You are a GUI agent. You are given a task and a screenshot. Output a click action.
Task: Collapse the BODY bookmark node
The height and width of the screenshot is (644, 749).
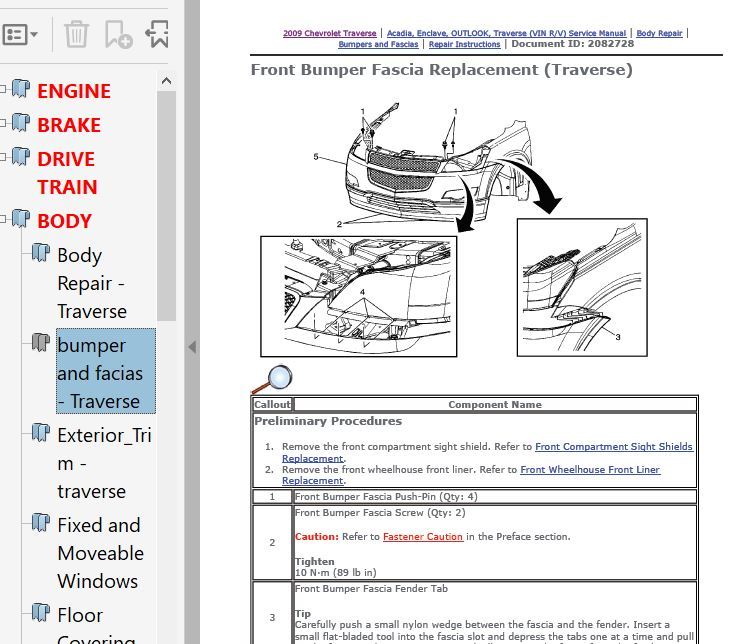pos(3,218)
